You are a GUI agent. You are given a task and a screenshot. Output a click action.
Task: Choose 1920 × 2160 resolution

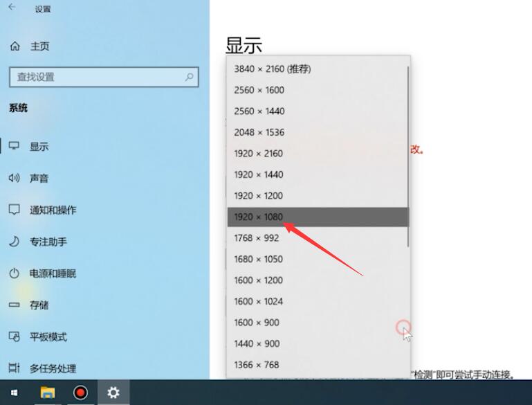(318, 154)
